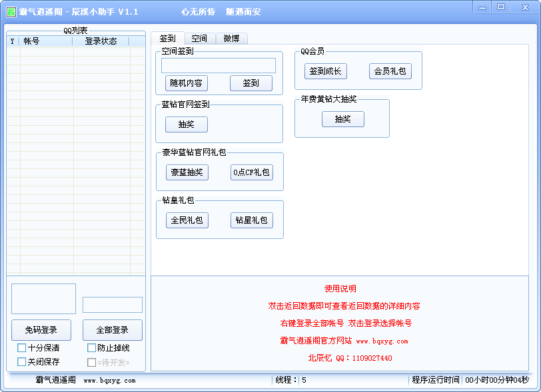The image size is (541, 392).
Task: Click the 全部登录 button
Action: [113, 330]
